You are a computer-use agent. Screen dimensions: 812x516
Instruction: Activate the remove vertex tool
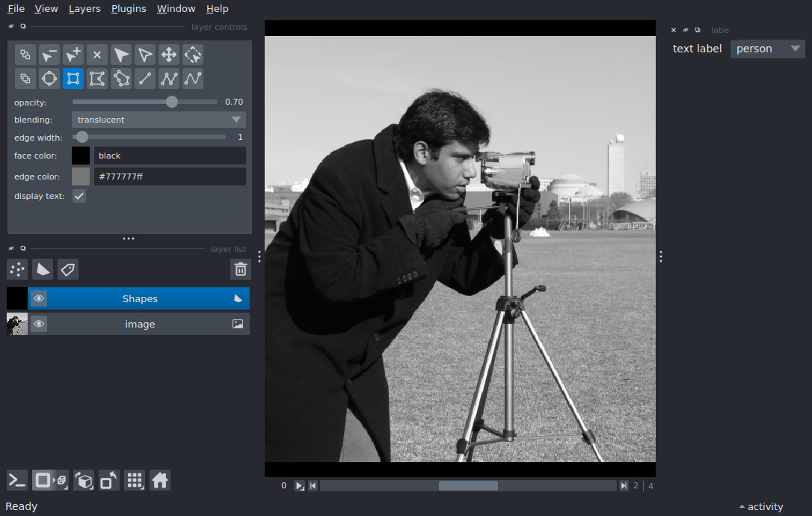(x=49, y=55)
